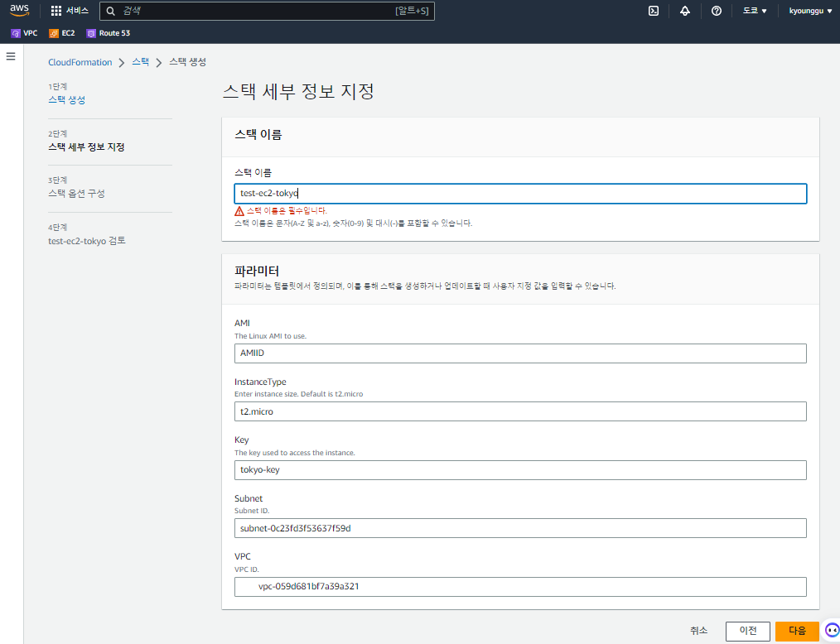Click the Route 53 shortcut icon
The width and height of the screenshot is (840, 644).
[x=91, y=33]
